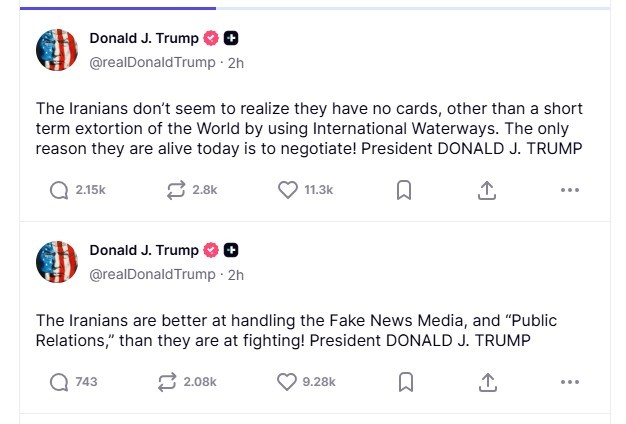Share the first post via share icon
Screen dimensions: 626x424
pos(487,190)
